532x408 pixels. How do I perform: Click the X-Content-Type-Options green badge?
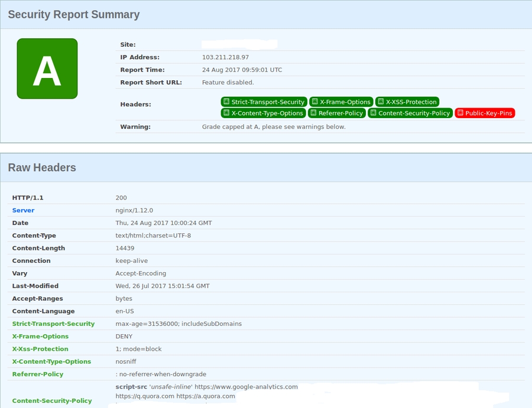point(263,113)
